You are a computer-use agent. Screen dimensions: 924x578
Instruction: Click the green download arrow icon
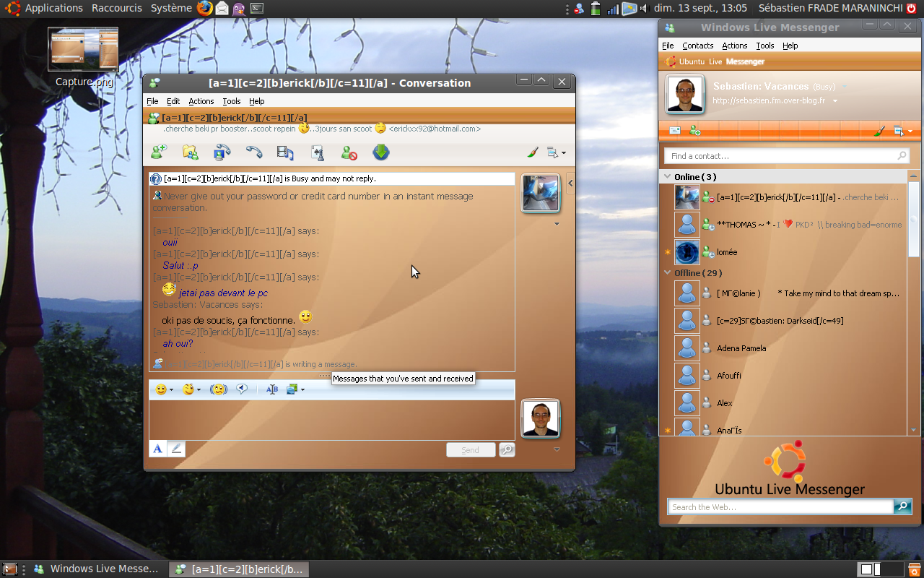[381, 152]
